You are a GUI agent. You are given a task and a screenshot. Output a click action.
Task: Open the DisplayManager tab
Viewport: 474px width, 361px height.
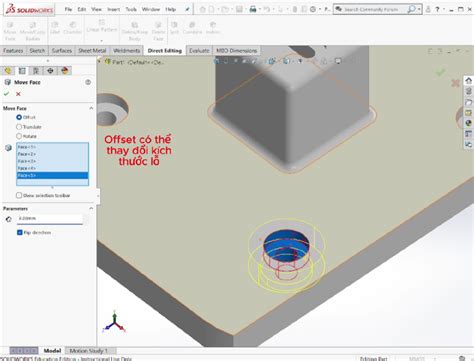click(x=64, y=70)
